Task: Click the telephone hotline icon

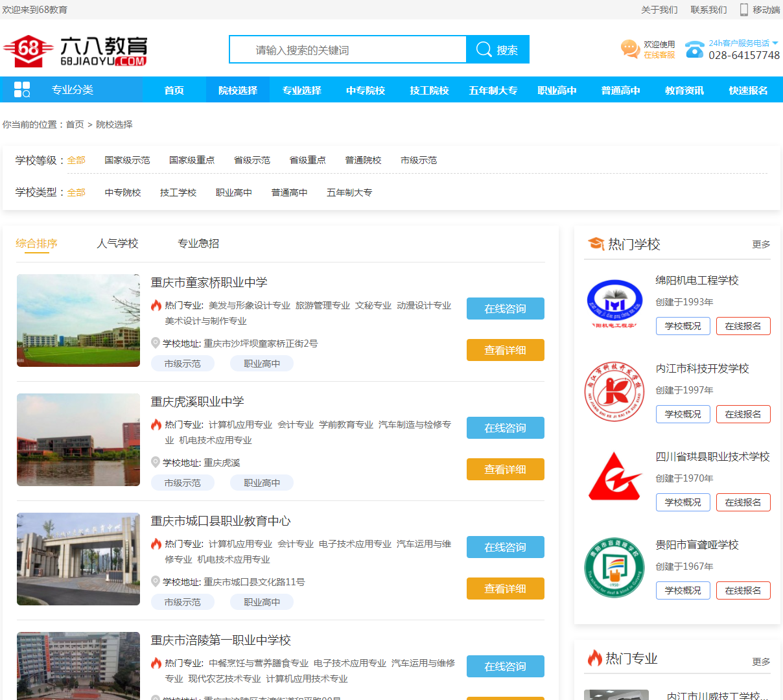Action: point(695,49)
